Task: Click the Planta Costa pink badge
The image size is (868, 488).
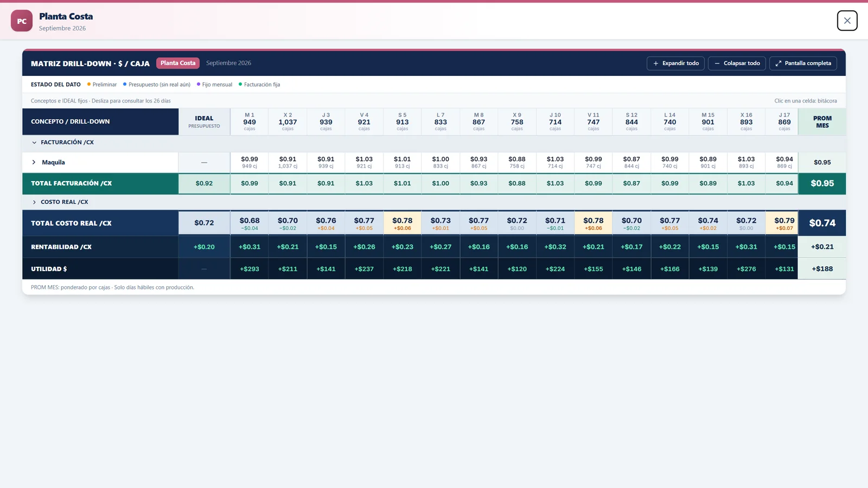Action: click(178, 63)
